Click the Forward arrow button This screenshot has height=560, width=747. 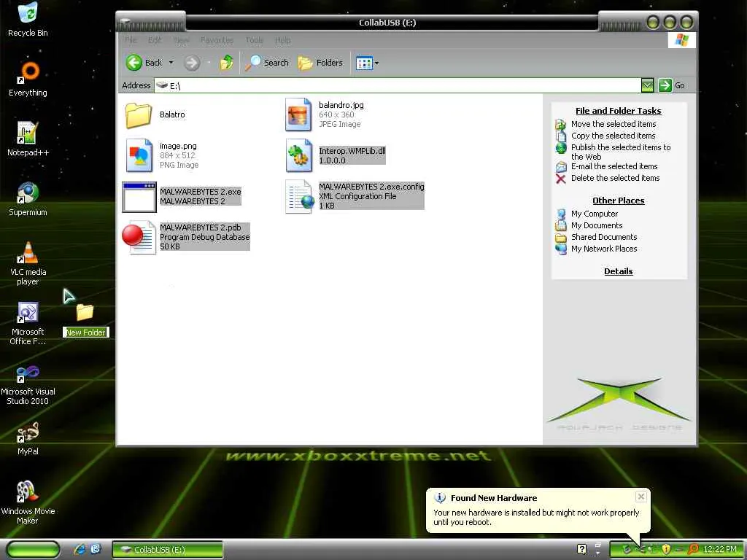[x=192, y=63]
